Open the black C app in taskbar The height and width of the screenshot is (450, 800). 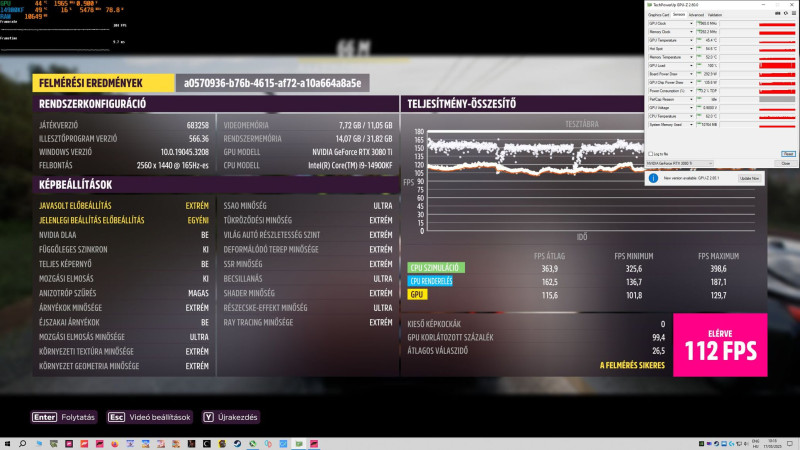coord(207,444)
